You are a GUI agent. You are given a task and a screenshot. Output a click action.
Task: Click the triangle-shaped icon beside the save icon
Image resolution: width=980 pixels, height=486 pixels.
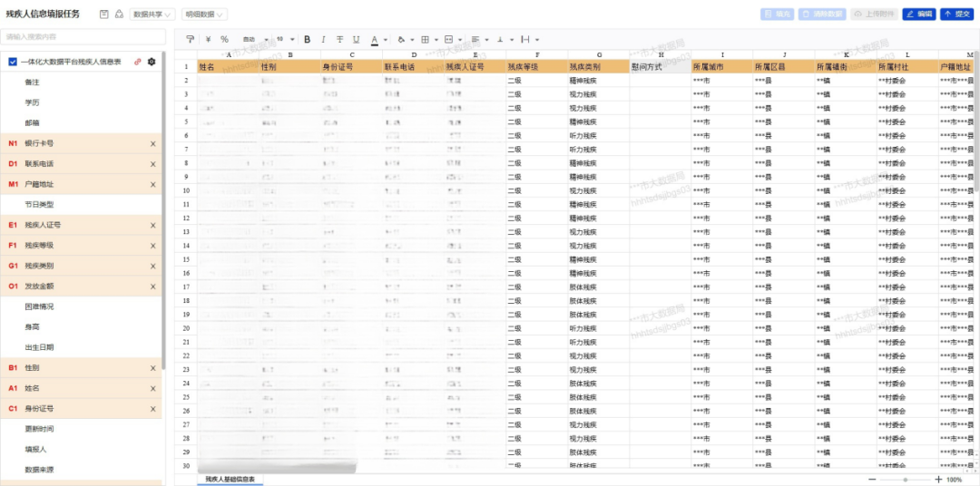click(119, 14)
